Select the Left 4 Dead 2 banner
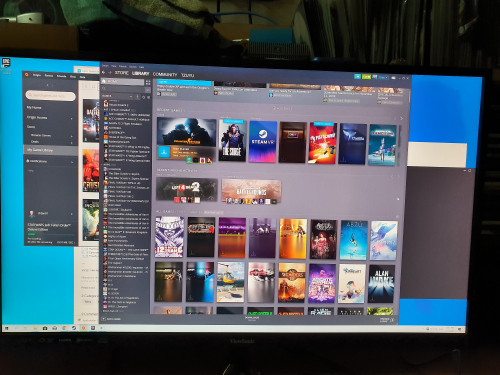The width and height of the screenshot is (500, 375). point(187,189)
